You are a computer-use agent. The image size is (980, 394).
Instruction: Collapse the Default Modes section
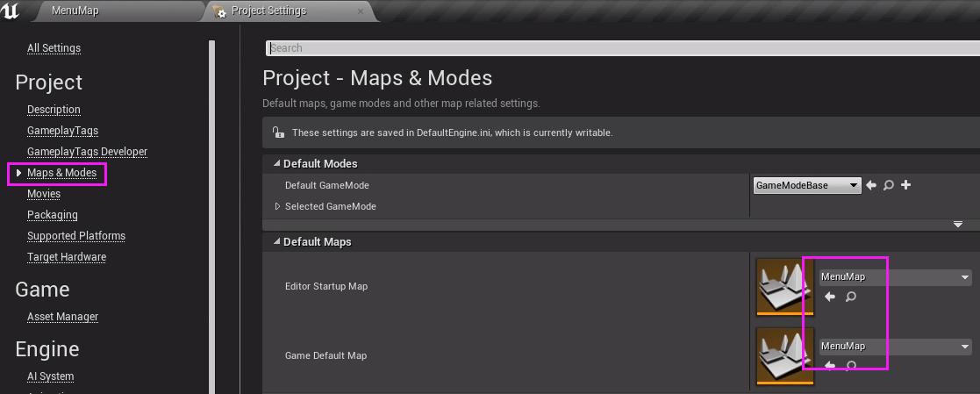point(277,164)
